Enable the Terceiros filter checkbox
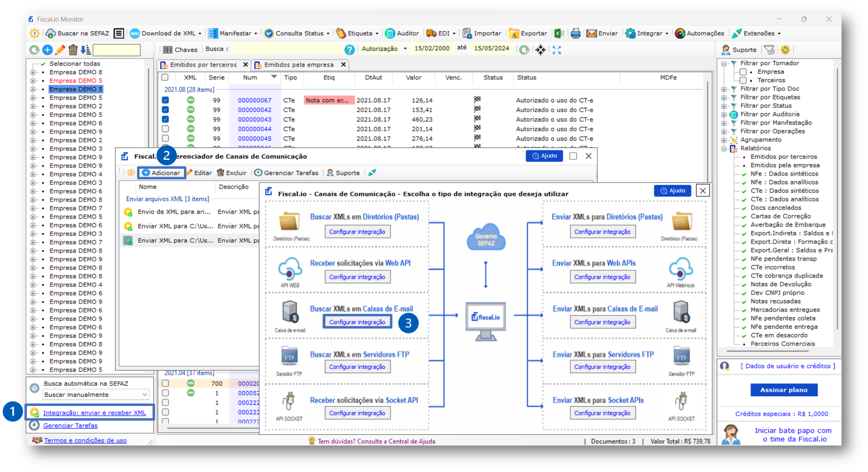This screenshot has width=868, height=472. point(743,80)
